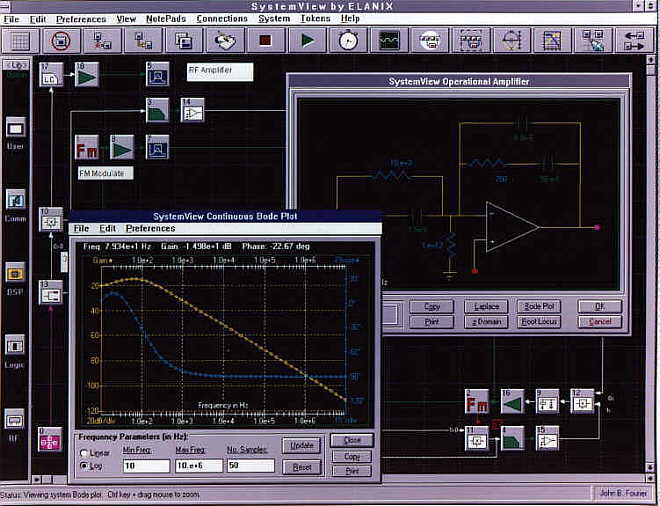The width and height of the screenshot is (660, 506).
Task: Select token 16 left-pointing green triangle
Action: 512,401
